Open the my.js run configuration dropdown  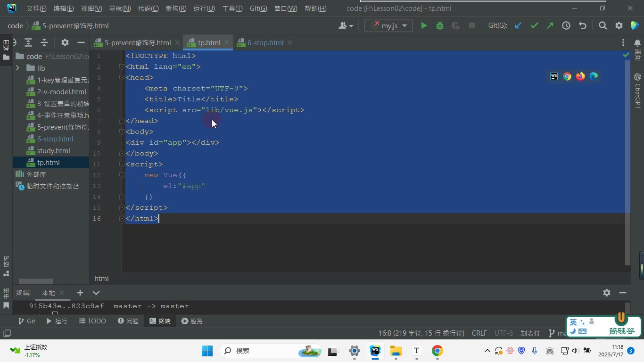[x=388, y=26]
